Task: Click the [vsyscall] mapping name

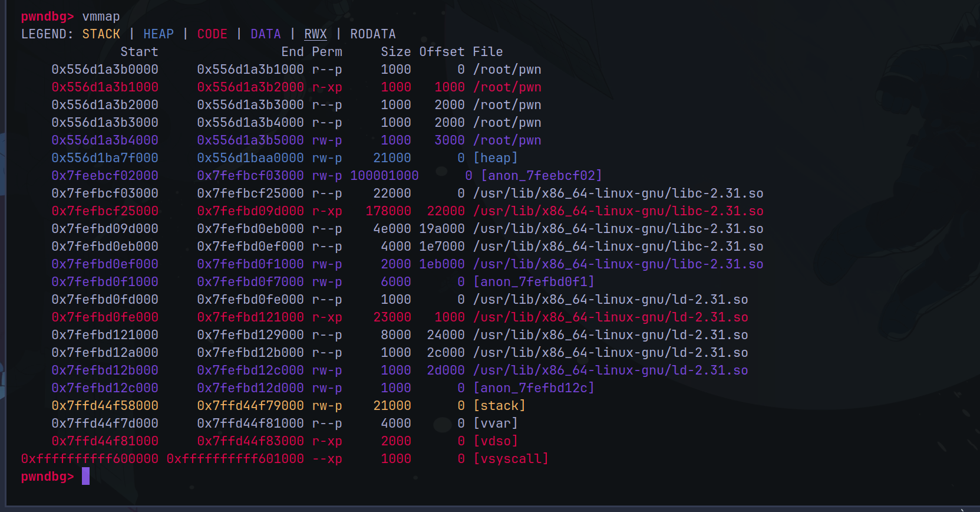Action: 511,459
